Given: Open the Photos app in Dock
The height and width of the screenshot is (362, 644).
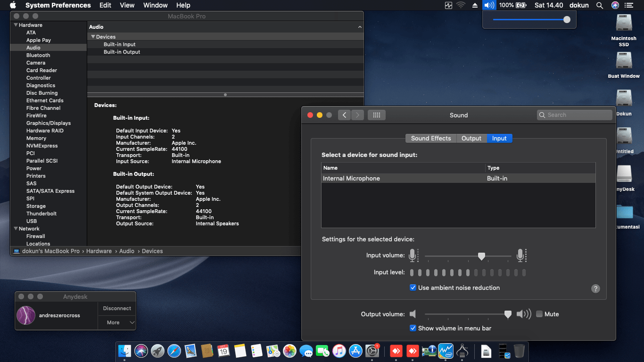Looking at the screenshot, I should [x=289, y=351].
